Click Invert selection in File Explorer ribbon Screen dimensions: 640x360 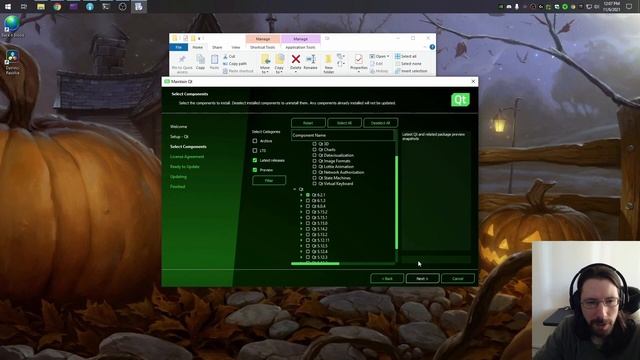[x=411, y=71]
